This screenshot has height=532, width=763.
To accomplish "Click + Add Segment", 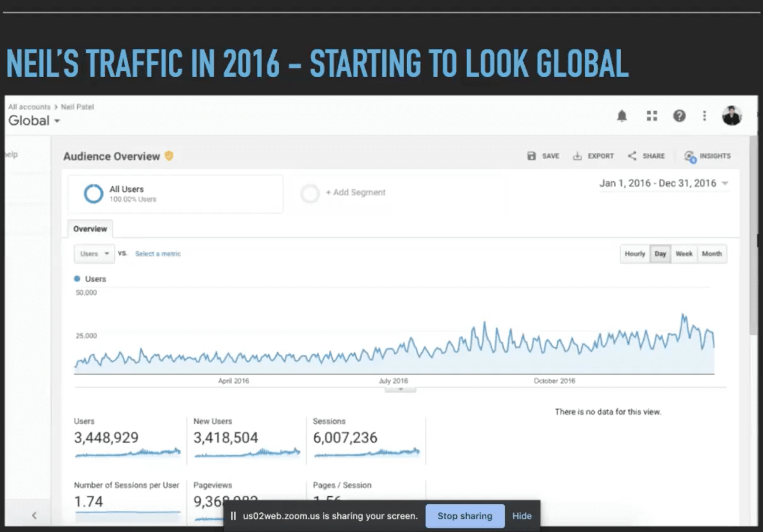I will 356,192.
